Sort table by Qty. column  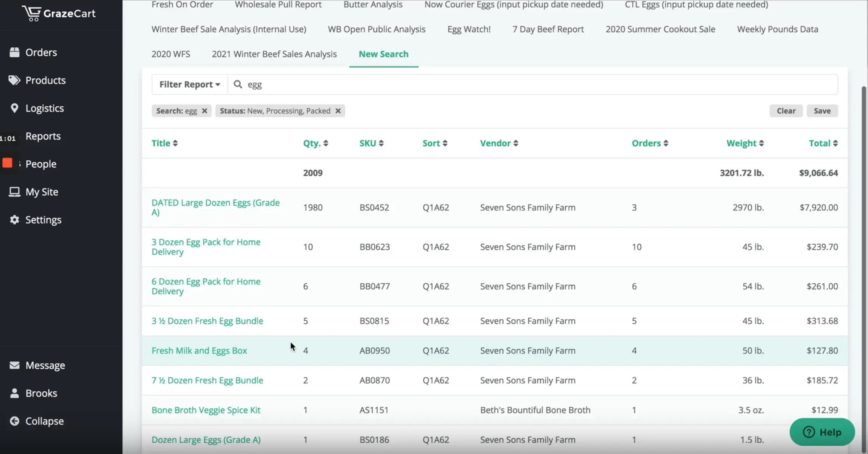[x=315, y=143]
